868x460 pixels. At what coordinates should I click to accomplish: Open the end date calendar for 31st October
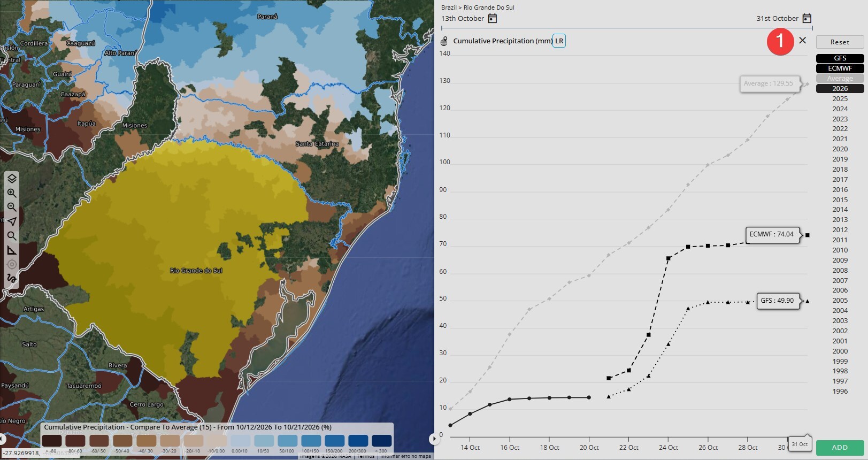pyautogui.click(x=807, y=19)
